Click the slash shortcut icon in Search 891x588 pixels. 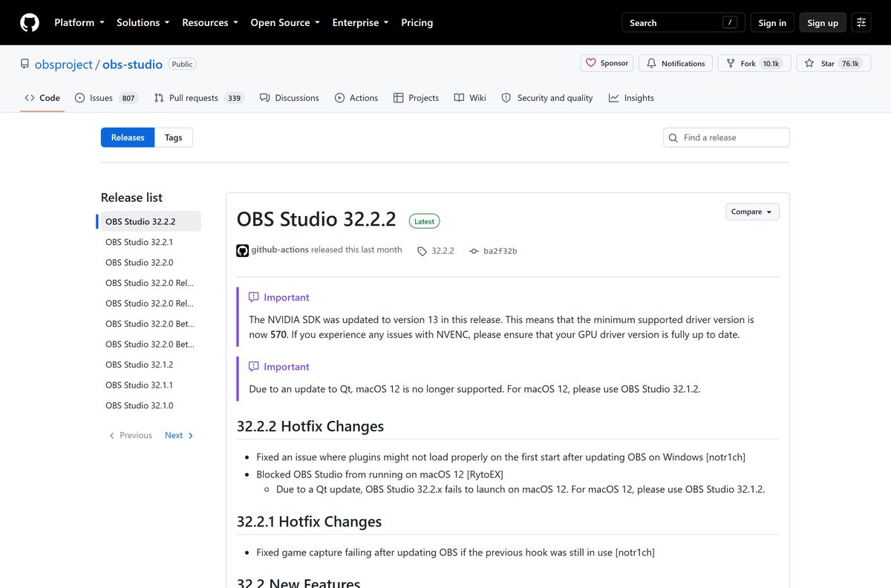pos(731,22)
